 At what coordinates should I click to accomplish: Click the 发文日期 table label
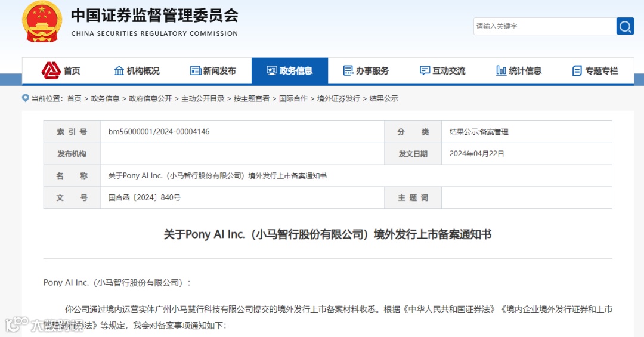[x=413, y=154]
